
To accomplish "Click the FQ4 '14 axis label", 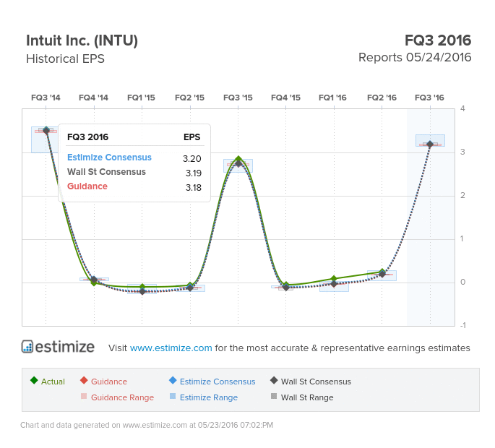I will 93,98.
